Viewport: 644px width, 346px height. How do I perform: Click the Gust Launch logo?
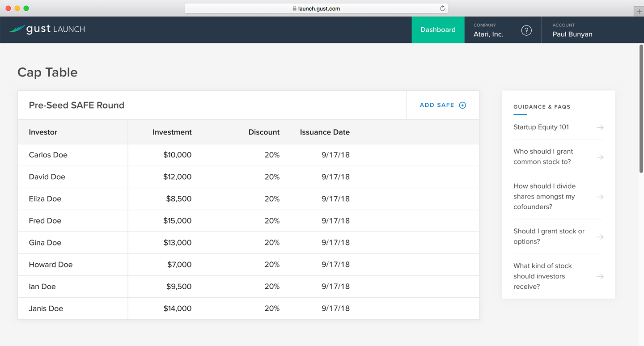pos(47,30)
